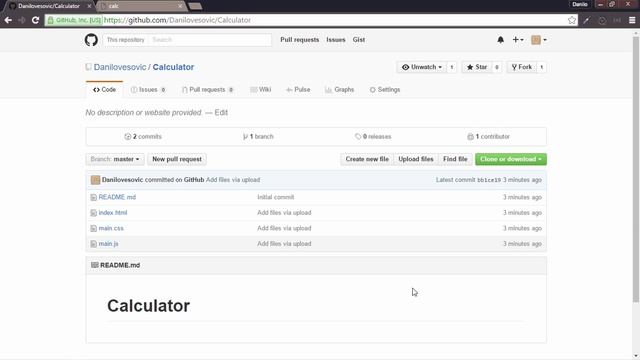
Task: Click the eyedropper extension icon in Chrome toolbar
Action: pos(587,20)
